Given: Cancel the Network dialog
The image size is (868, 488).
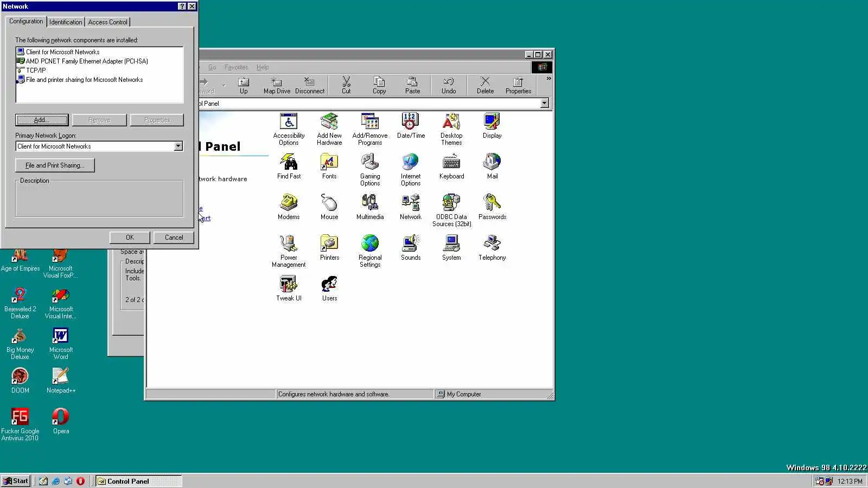Looking at the screenshot, I should coord(174,237).
